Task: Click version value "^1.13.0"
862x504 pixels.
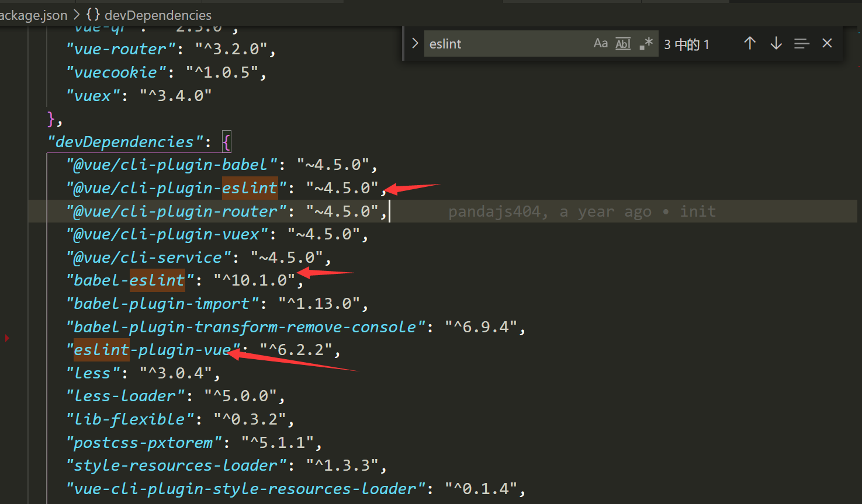Action: tap(319, 304)
